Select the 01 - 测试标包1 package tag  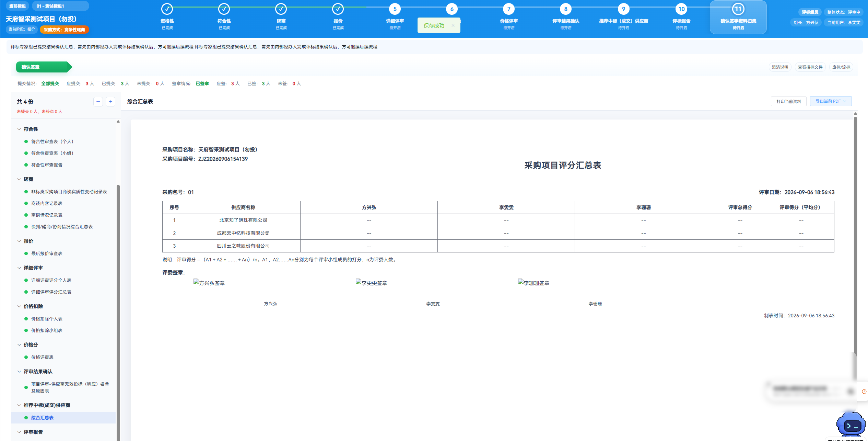tap(60, 6)
